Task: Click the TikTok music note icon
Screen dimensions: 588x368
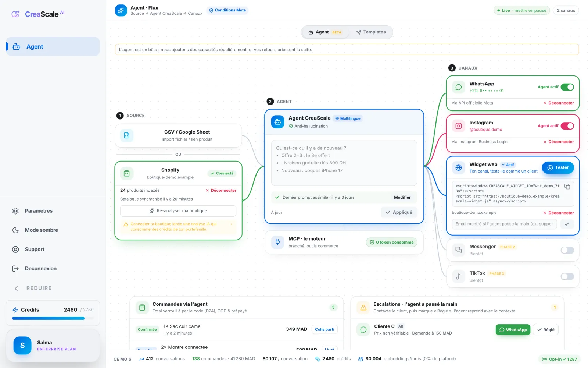Action: [x=458, y=276]
